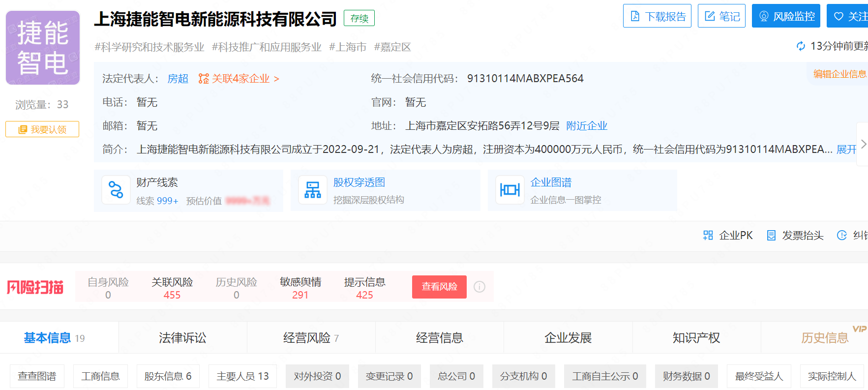Screen dimensions: 868x390
Task: Expand 关联4家企业 related companies
Action: 239,79
